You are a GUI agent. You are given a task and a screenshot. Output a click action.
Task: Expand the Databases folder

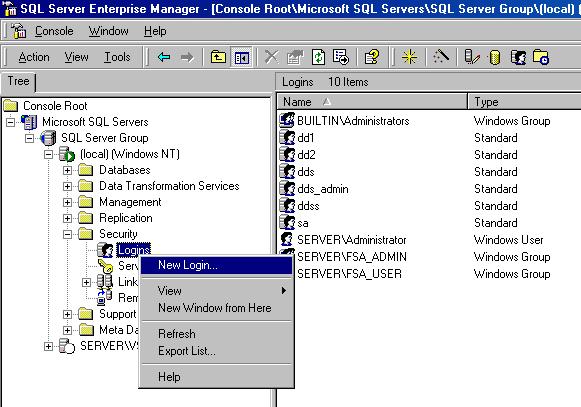coord(67,170)
